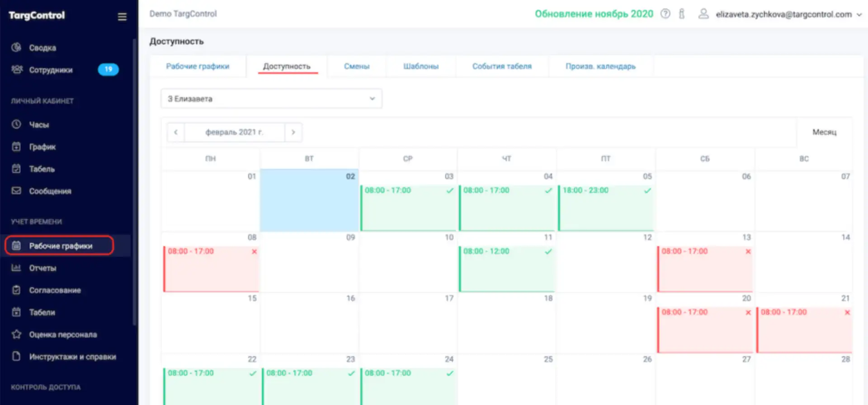Click red cross on February 20 shift

coord(748,312)
